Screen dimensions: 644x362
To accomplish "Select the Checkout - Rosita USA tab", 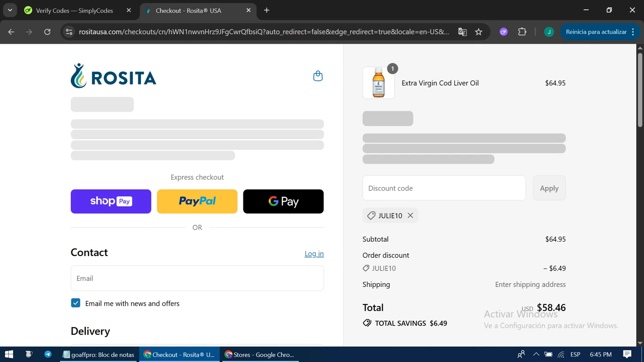I will [x=188, y=11].
